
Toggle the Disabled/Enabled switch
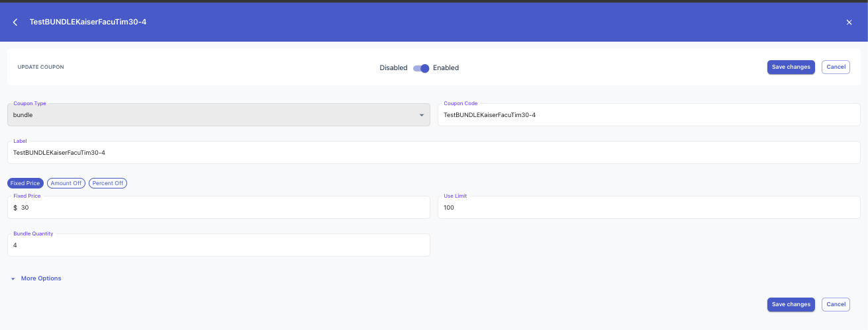click(421, 68)
